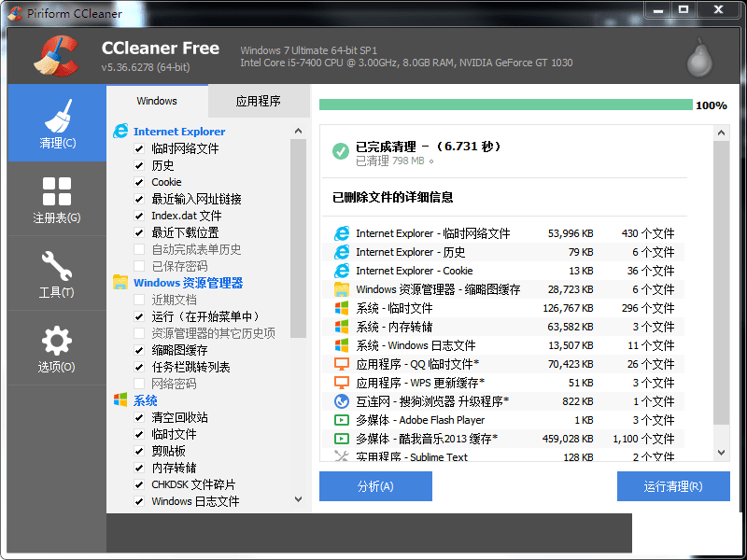Switch to the 应用程序 tab
Viewport: 747px width, 560px height.
pyautogui.click(x=259, y=101)
